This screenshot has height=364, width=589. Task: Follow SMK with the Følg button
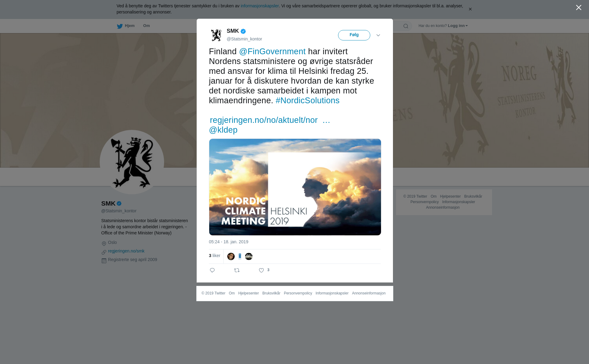tap(354, 35)
